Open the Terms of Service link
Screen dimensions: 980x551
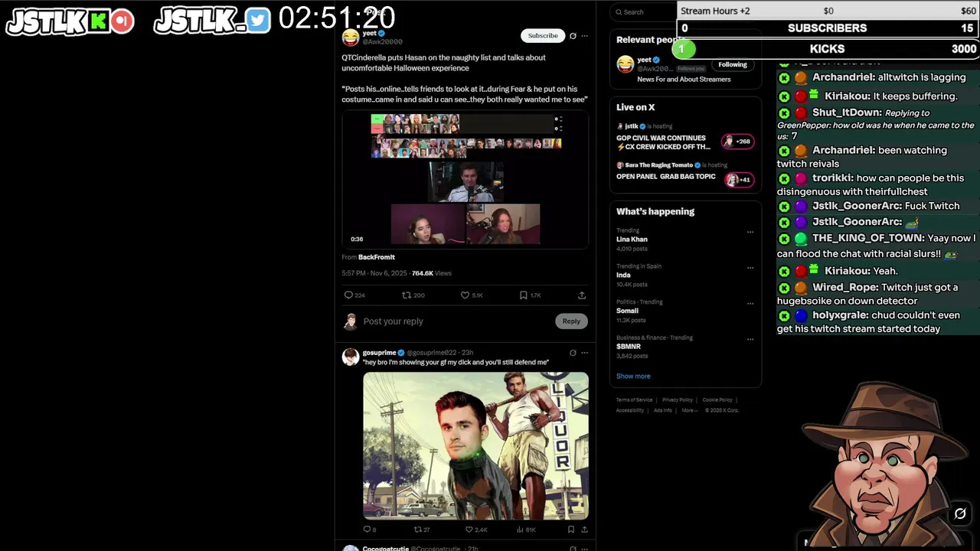point(634,400)
